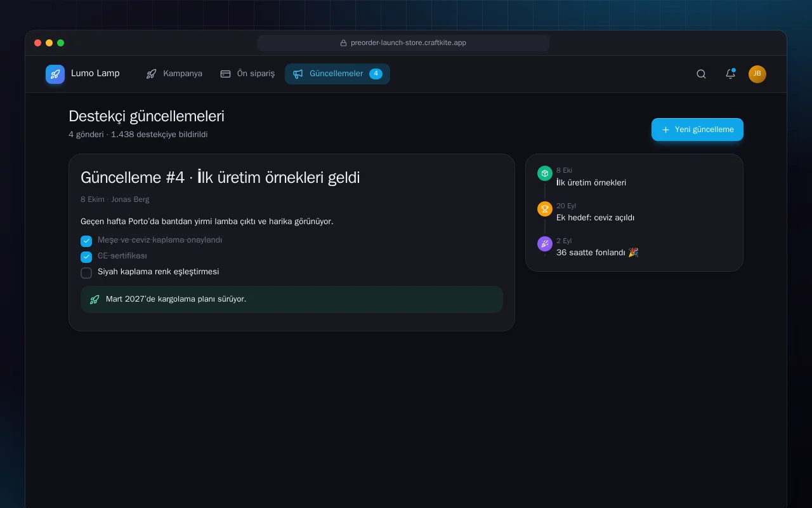
Task: Click the green box icon for 8 Eki
Action: tap(544, 173)
